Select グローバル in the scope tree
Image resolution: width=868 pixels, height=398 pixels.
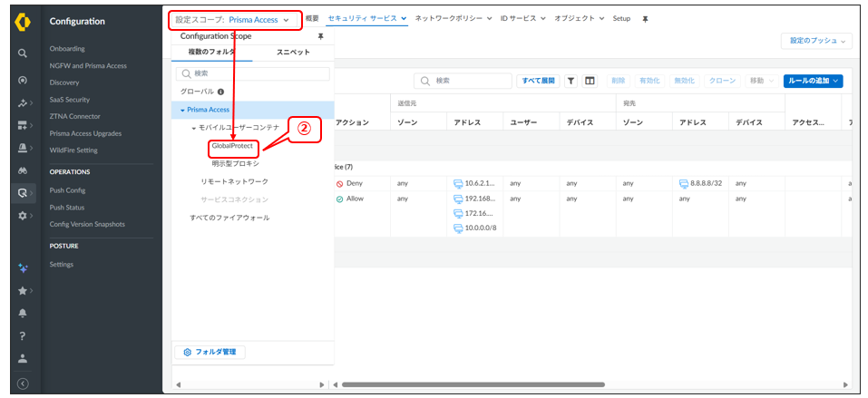197,92
